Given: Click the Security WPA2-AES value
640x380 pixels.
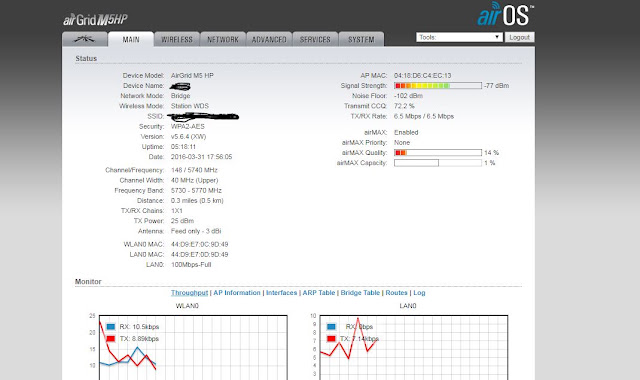Looking at the screenshot, I should click(188, 127).
